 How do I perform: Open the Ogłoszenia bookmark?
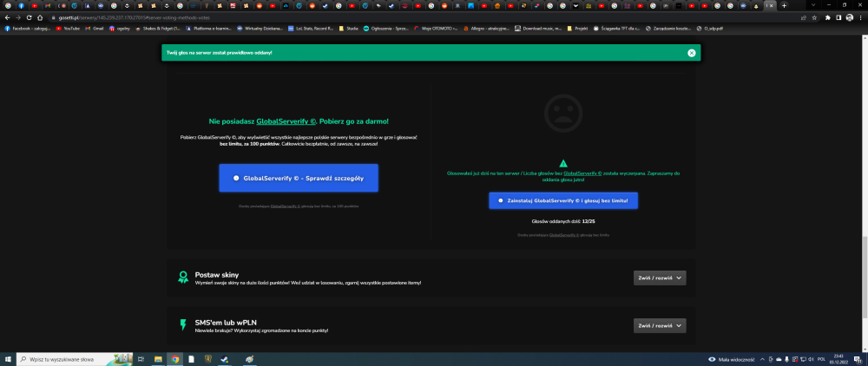(386, 28)
